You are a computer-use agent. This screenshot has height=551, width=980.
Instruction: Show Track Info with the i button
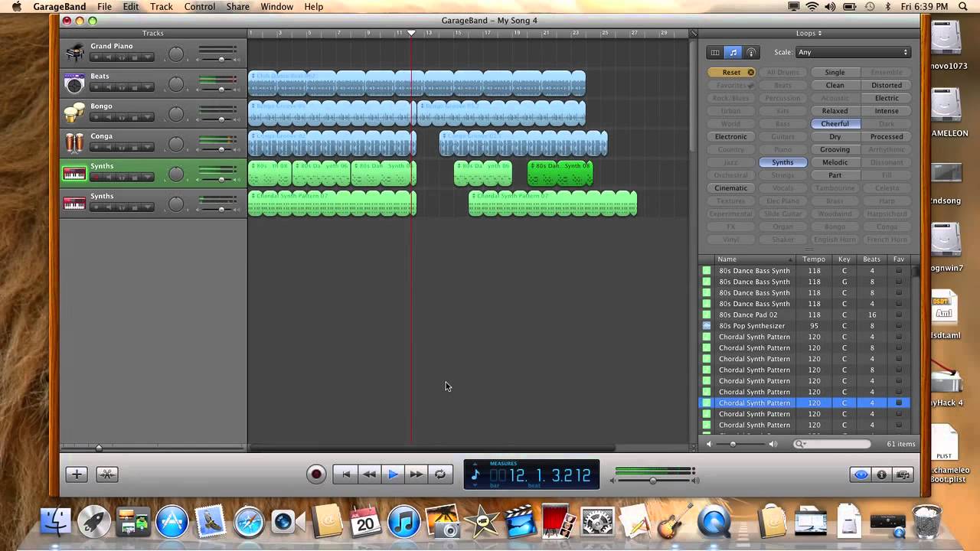pyautogui.click(x=882, y=474)
